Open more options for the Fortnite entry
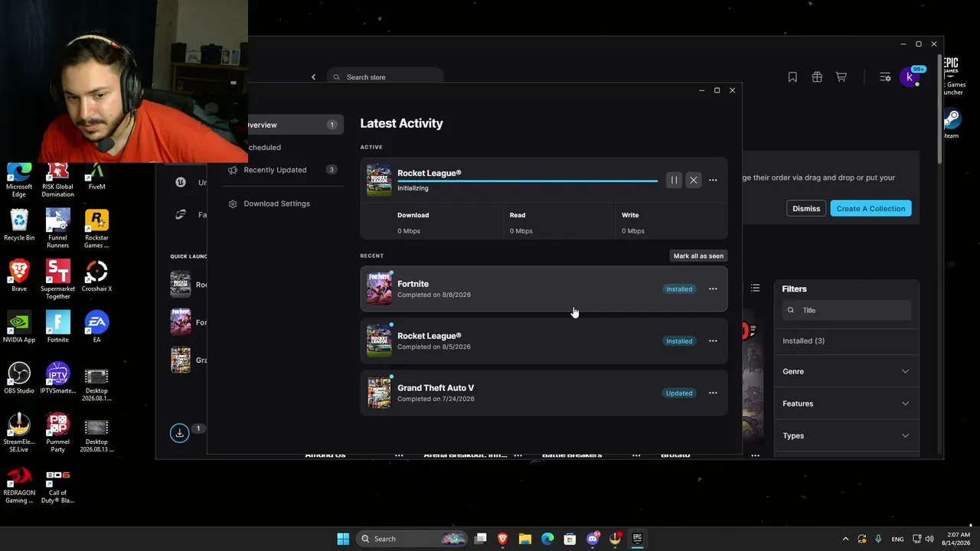This screenshot has height=551, width=980. pos(713,289)
